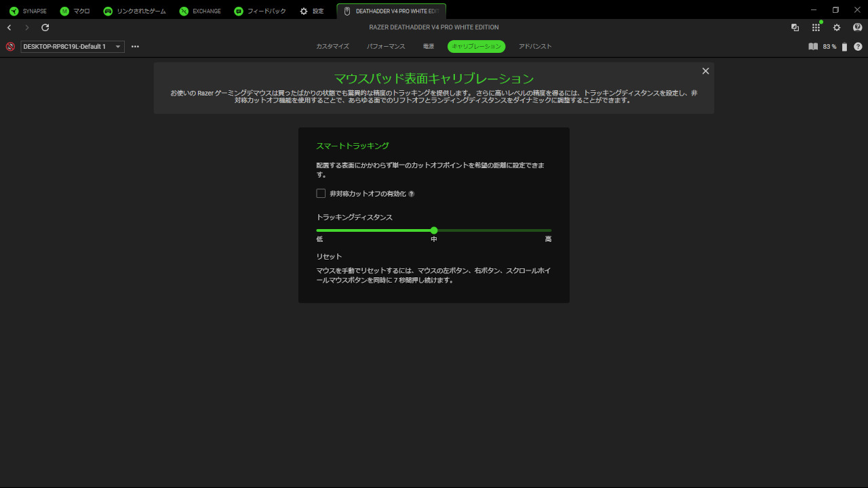Viewport: 868px width, 488px height.
Task: Click the トラッキングディスタンス slider handle
Action: pyautogui.click(x=434, y=230)
